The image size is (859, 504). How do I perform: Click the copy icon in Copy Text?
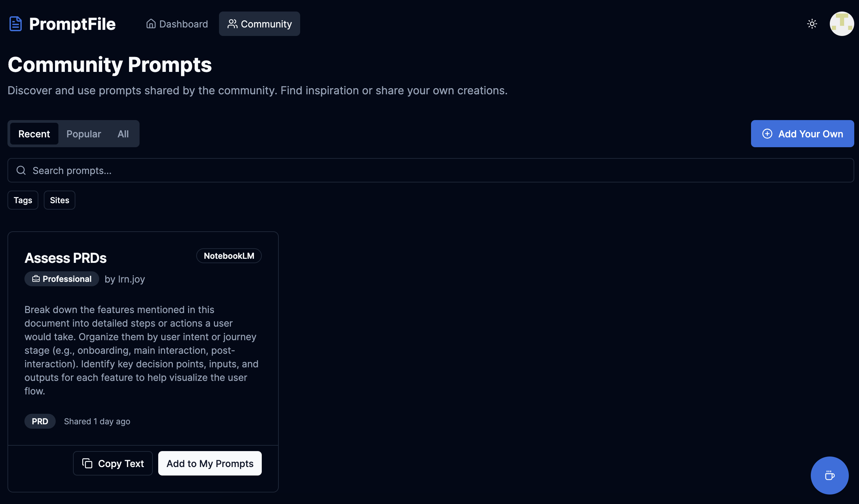(87, 463)
